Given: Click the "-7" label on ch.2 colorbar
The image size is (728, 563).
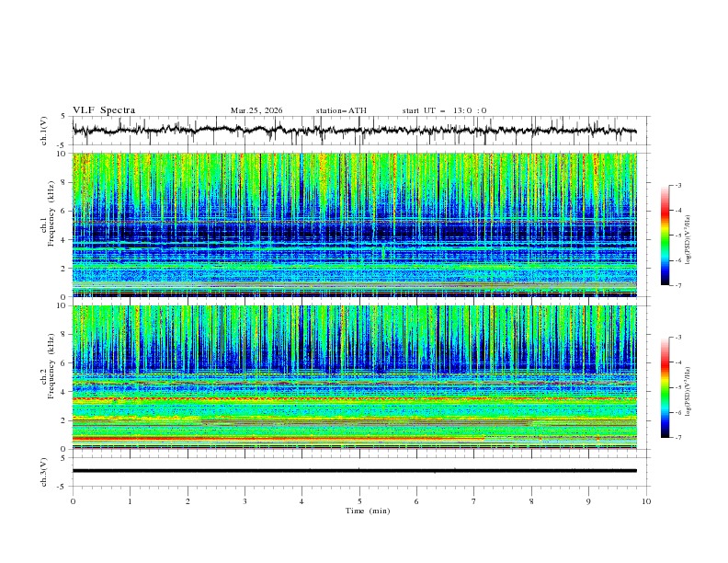Looking at the screenshot, I should (x=678, y=438).
